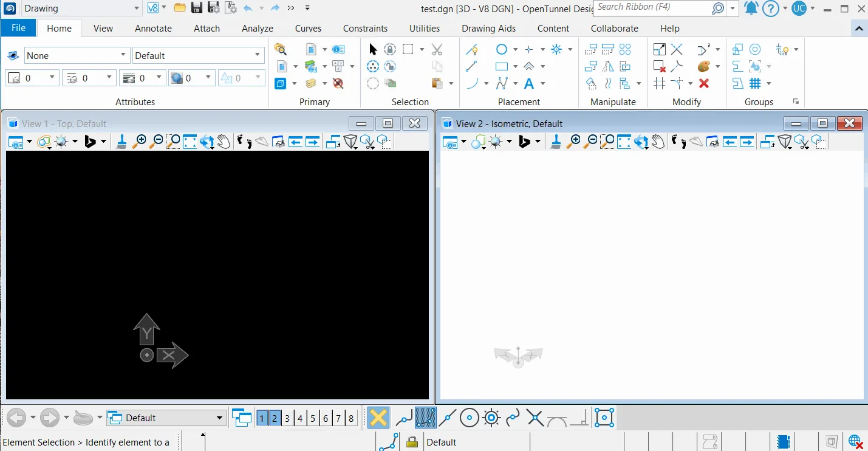Image resolution: width=868 pixels, height=451 pixels.
Task: Click the red X Delete Element tool
Action: tap(704, 83)
